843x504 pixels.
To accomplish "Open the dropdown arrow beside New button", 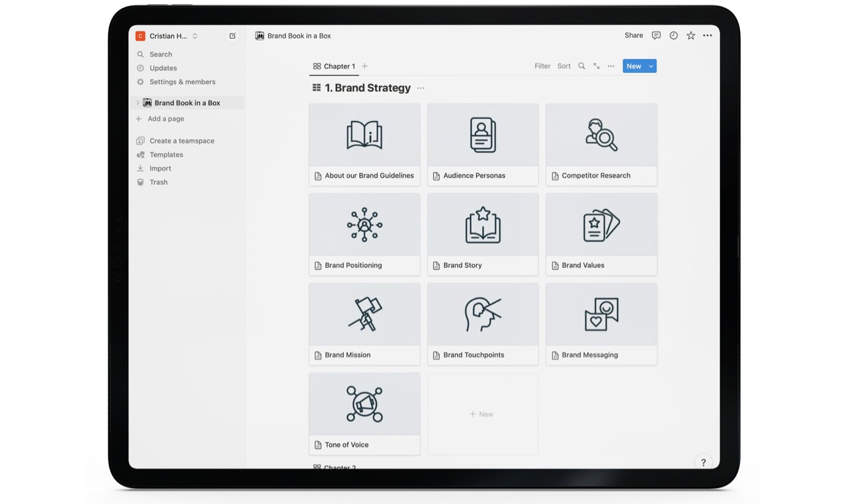I will click(651, 66).
